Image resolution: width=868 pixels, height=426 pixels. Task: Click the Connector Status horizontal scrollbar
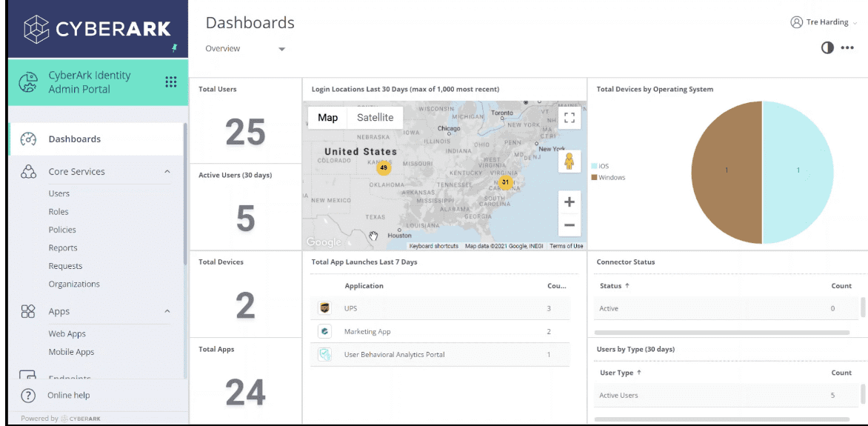(722, 333)
